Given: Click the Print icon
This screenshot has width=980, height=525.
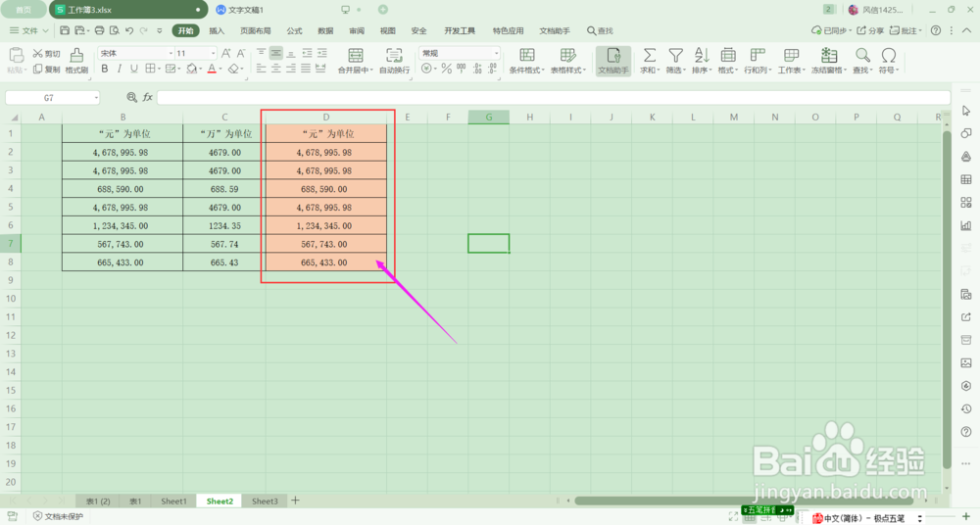Looking at the screenshot, I should pyautogui.click(x=99, y=30).
